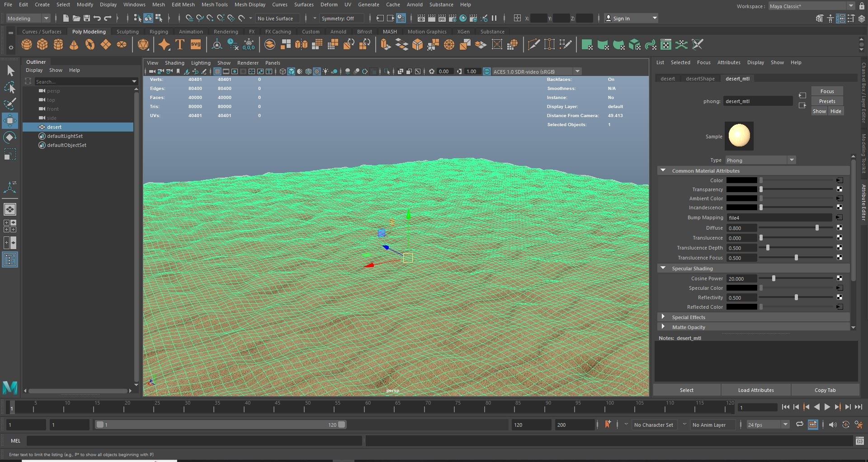Click the Presets button
The height and width of the screenshot is (462, 868).
tap(827, 101)
